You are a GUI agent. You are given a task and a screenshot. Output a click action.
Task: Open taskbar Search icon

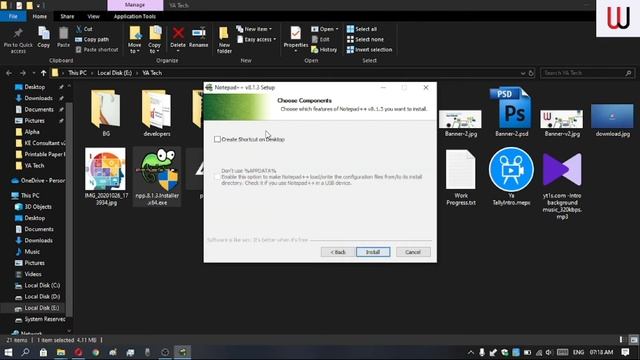coord(25,352)
